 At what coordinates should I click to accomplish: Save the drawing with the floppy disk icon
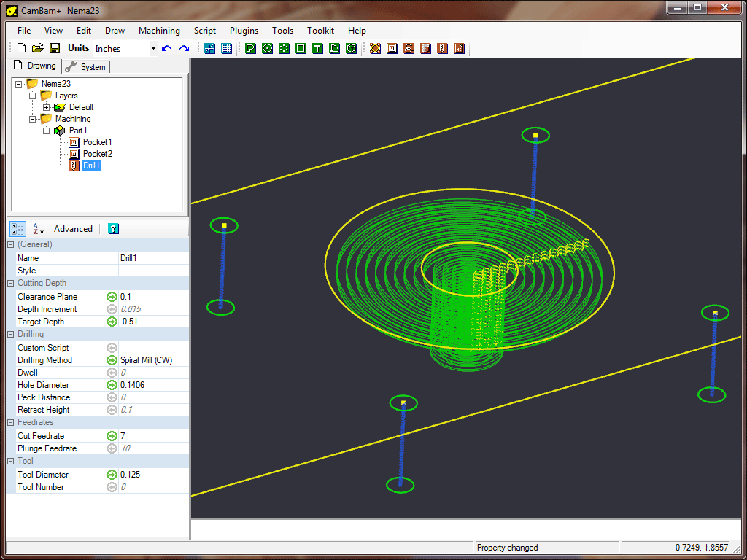tap(55, 48)
